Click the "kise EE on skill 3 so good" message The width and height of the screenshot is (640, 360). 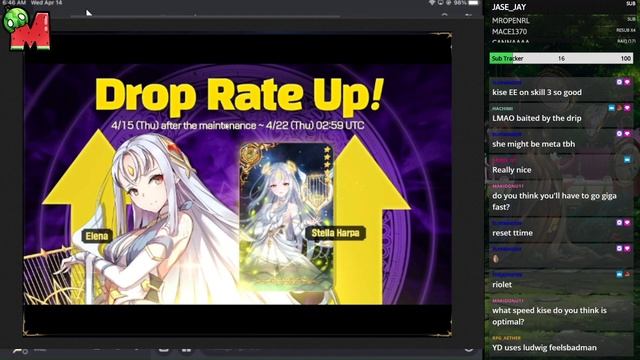[537, 92]
